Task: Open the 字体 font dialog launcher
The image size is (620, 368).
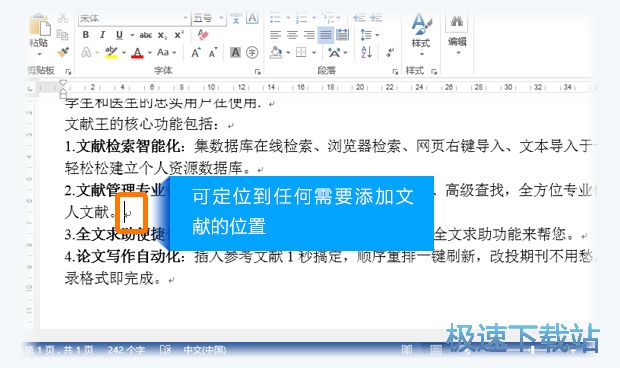Action: pos(258,72)
